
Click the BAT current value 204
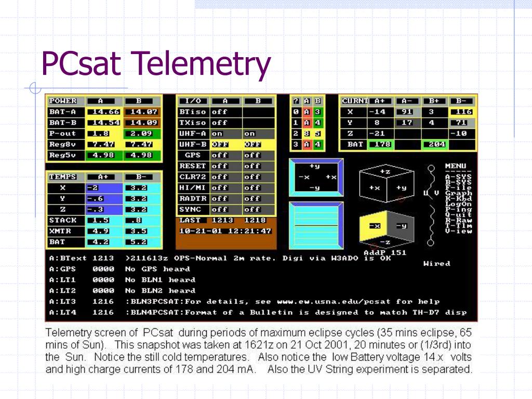[x=437, y=144]
